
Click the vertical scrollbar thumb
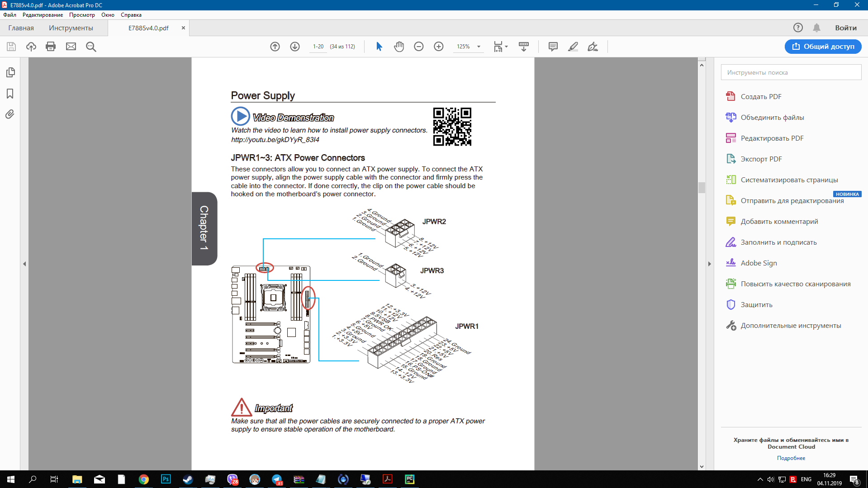[702, 187]
